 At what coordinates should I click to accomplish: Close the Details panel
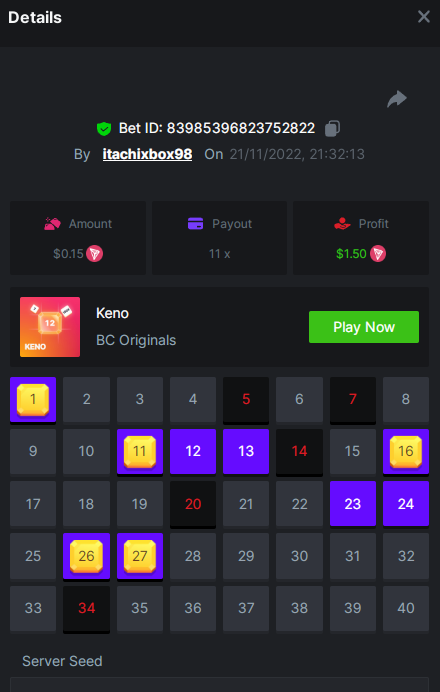424,17
